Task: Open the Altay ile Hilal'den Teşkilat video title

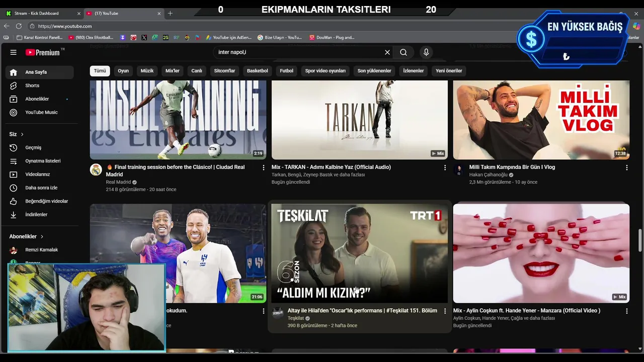Action: click(x=362, y=311)
